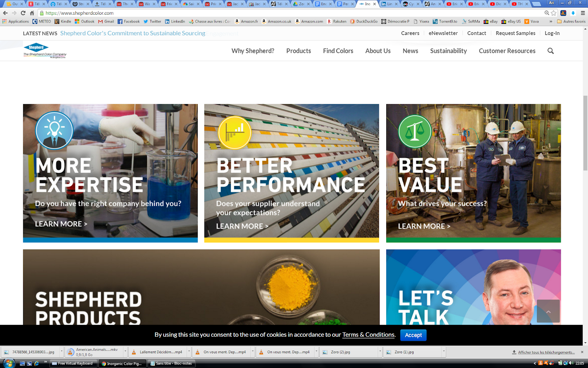
Task: Open the Facebook bookmark
Action: coord(129,21)
